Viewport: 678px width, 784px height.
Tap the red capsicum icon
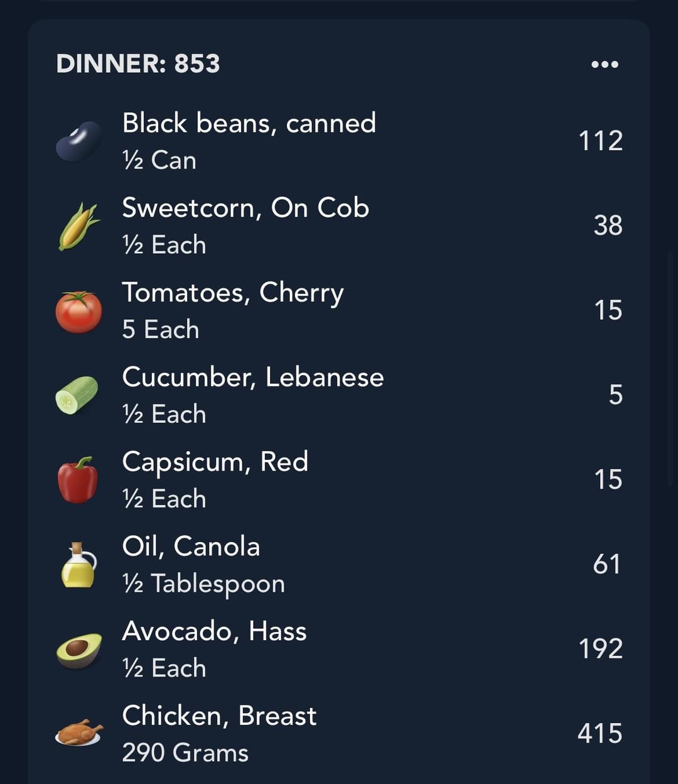tap(78, 480)
